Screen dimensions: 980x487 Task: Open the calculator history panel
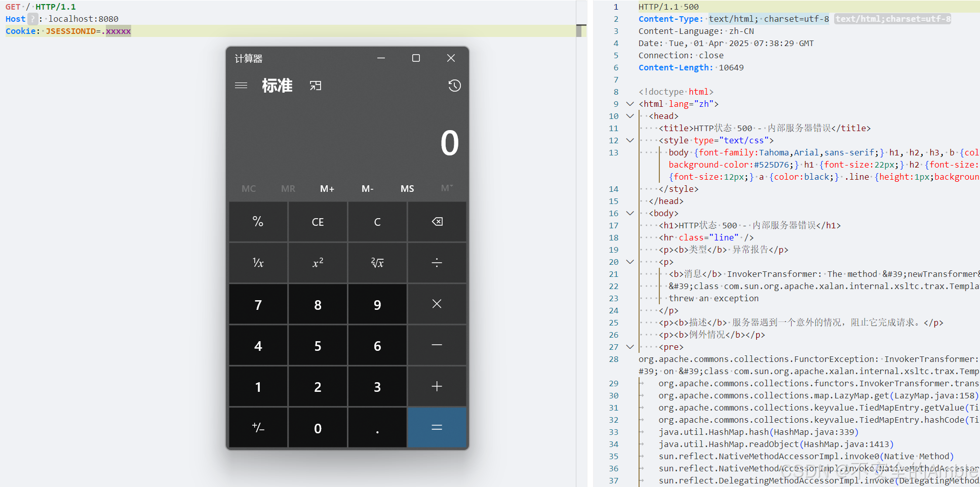pyautogui.click(x=454, y=86)
